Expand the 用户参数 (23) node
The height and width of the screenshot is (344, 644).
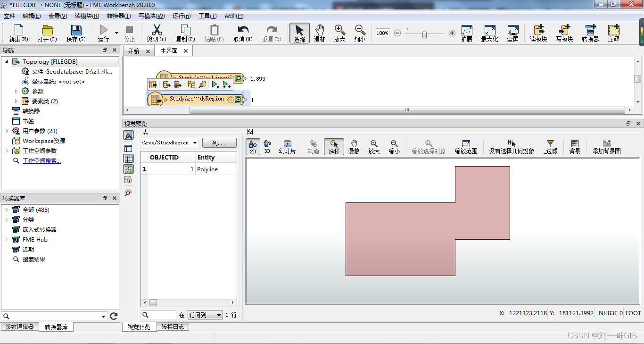point(7,131)
